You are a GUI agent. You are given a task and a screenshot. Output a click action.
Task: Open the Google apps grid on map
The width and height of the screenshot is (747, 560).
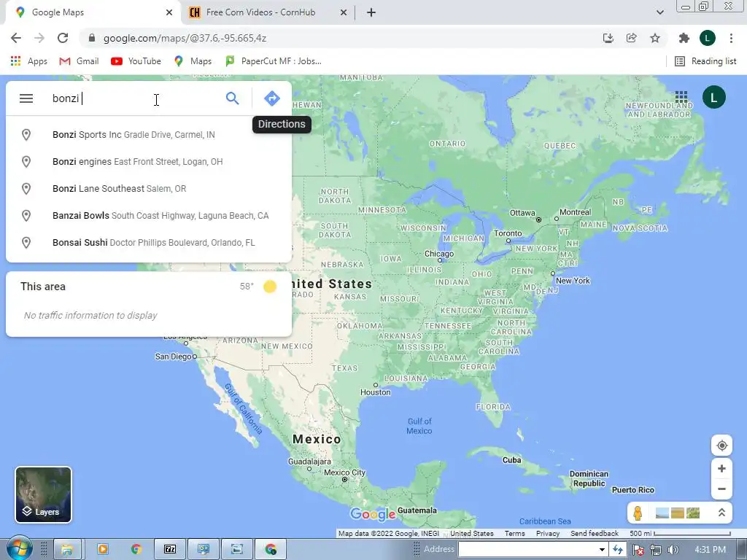[681, 98]
